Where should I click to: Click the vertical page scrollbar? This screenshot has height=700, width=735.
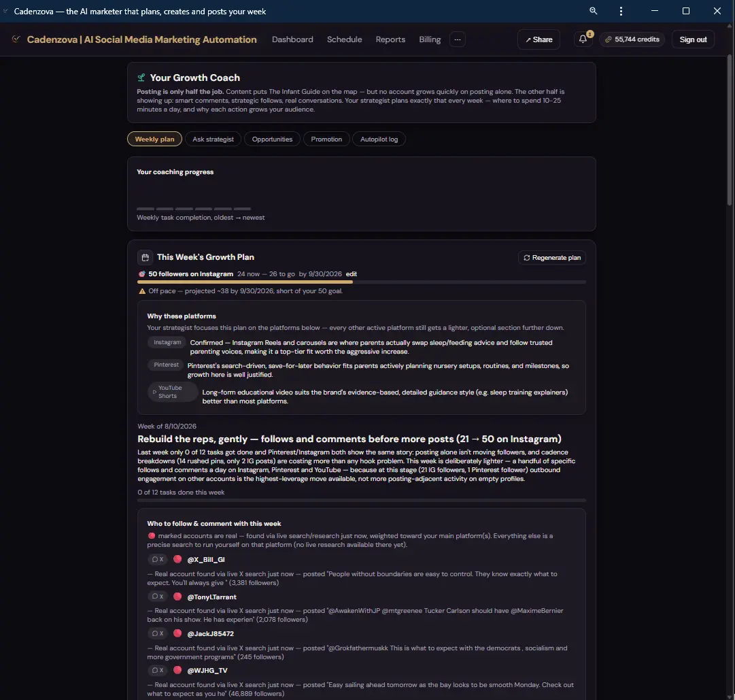tap(730, 131)
